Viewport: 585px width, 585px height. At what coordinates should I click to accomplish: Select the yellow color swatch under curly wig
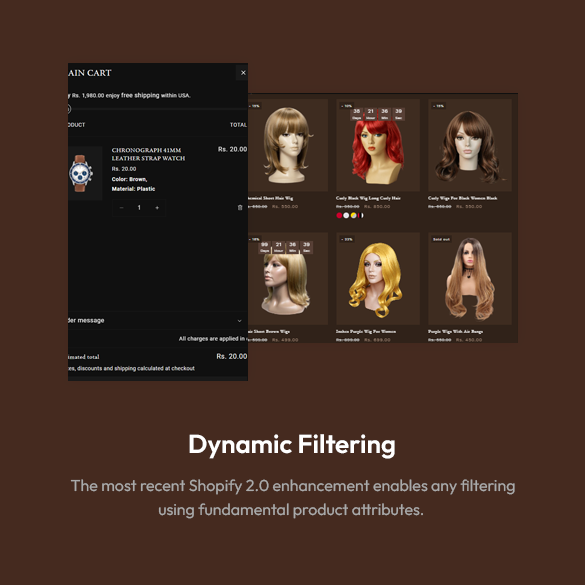353,215
